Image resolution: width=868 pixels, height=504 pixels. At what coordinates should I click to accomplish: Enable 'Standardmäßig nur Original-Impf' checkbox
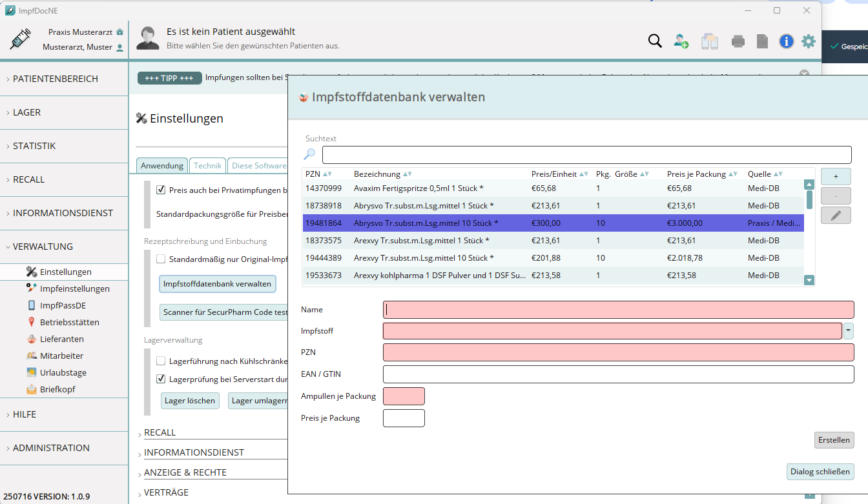161,259
